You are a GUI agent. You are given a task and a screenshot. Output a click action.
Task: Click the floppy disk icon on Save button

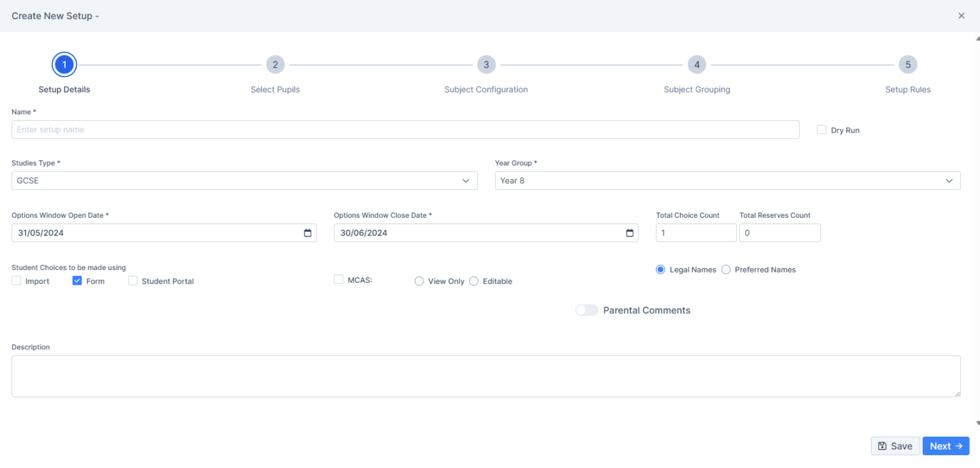[x=882, y=446]
